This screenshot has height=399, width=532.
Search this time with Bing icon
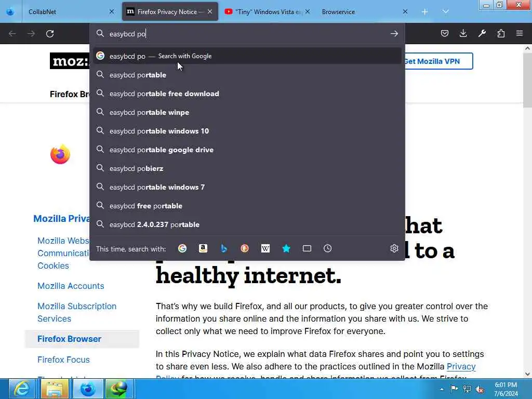click(x=223, y=248)
